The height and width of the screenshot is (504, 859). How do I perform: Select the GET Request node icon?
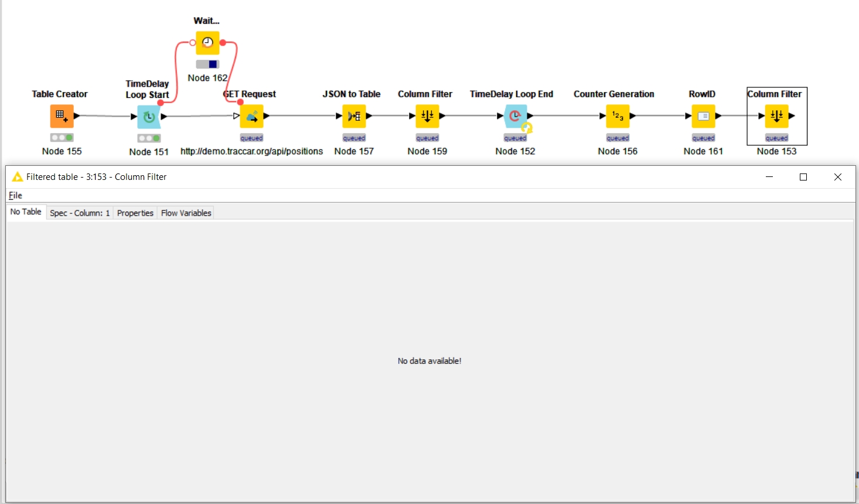(x=251, y=116)
